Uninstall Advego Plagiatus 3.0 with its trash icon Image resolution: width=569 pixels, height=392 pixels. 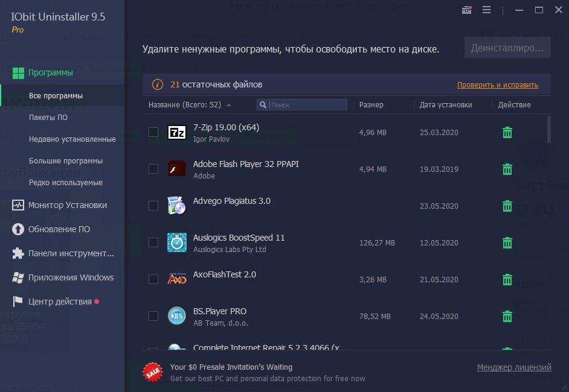(507, 206)
